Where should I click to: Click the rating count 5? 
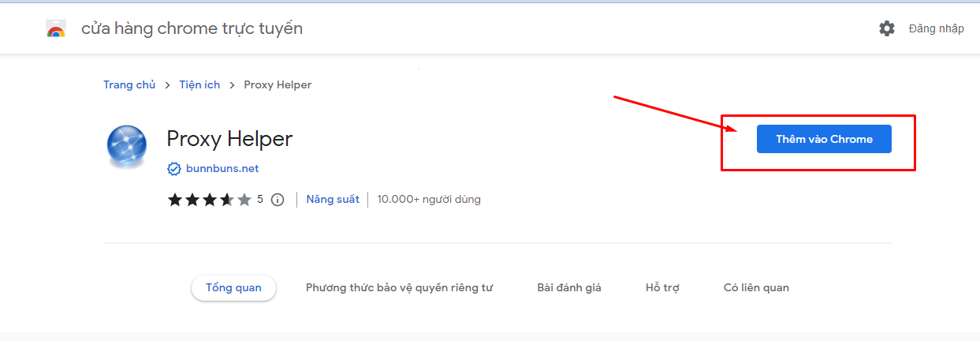coord(260,200)
